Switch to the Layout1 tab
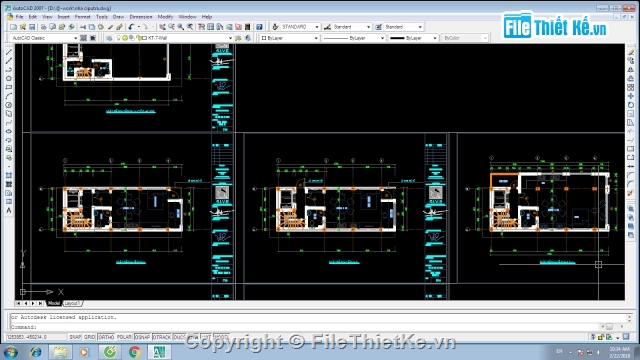The image size is (640, 360). (72, 303)
